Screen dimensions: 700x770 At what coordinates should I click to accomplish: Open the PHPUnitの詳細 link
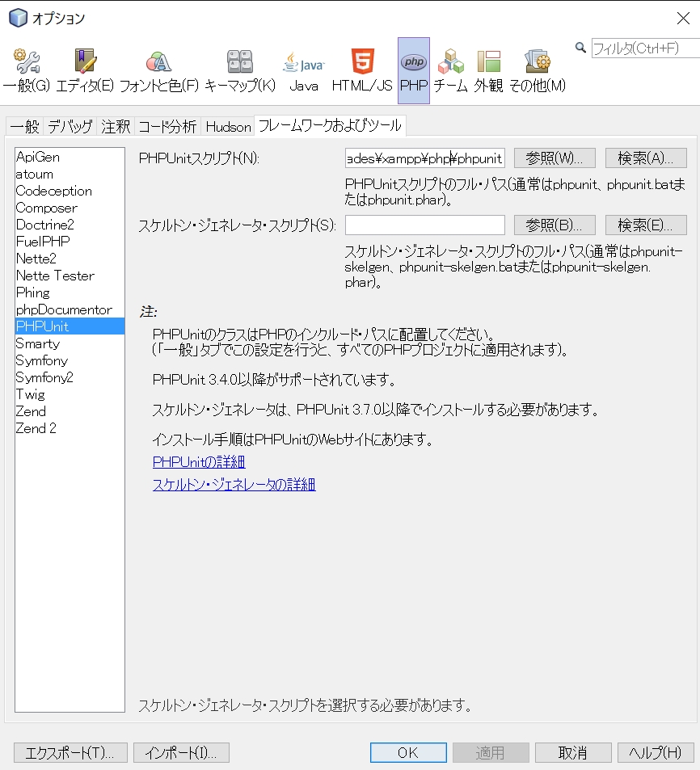pyautogui.click(x=199, y=462)
